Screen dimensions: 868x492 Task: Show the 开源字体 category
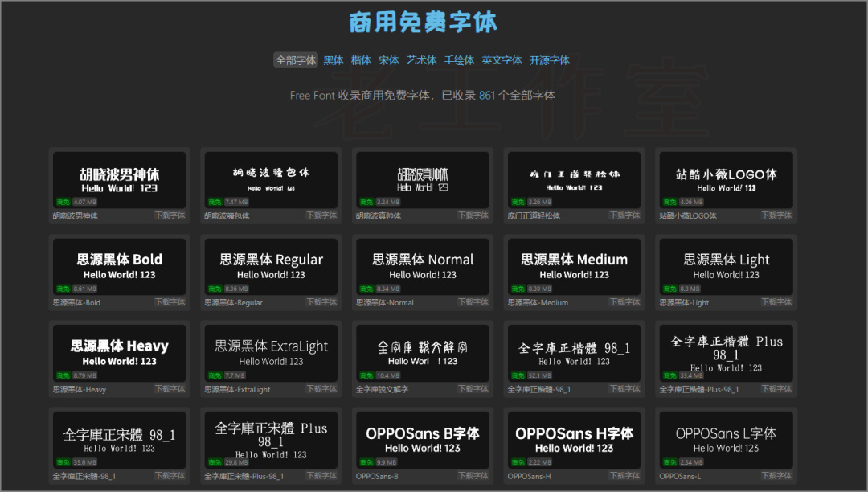point(549,60)
